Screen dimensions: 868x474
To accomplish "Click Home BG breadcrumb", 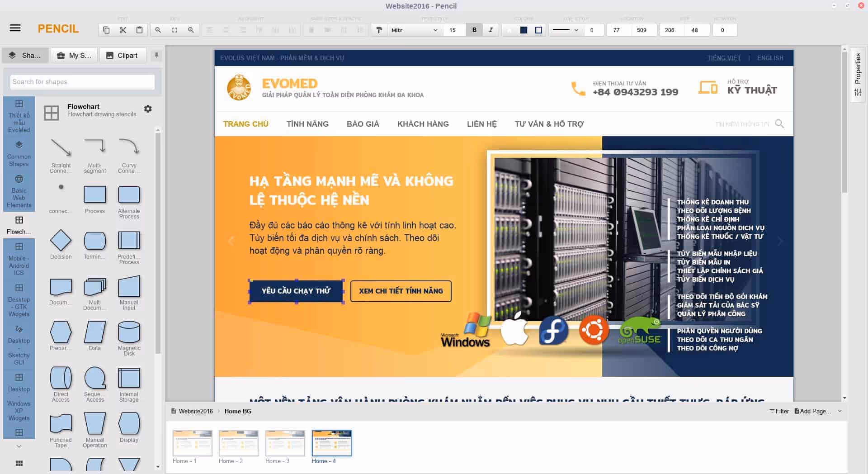I will pos(238,411).
